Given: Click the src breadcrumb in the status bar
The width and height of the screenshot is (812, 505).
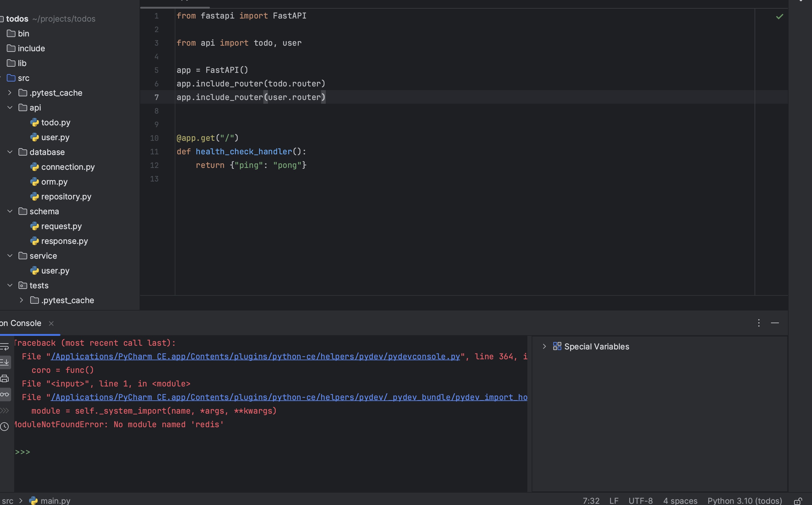Looking at the screenshot, I should click(x=8, y=501).
